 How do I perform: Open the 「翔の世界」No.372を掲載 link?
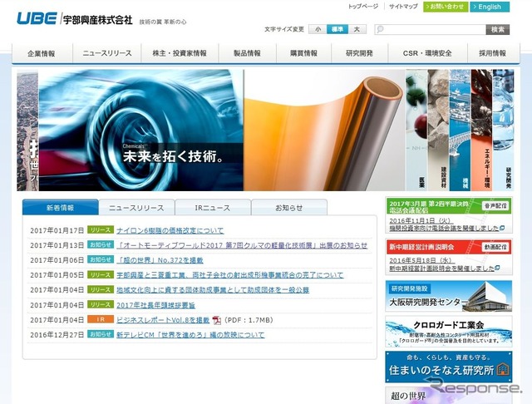pyautogui.click(x=160, y=260)
